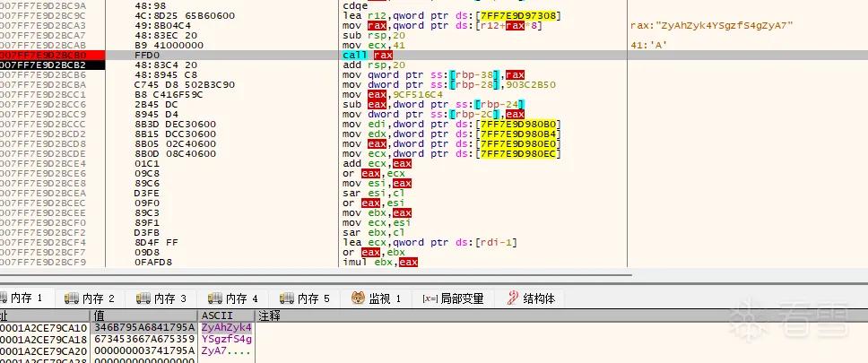Screen dimensions: 868x363
Task: Click the [x=] icon beside 局部变量
Action: pyautogui.click(x=430, y=298)
